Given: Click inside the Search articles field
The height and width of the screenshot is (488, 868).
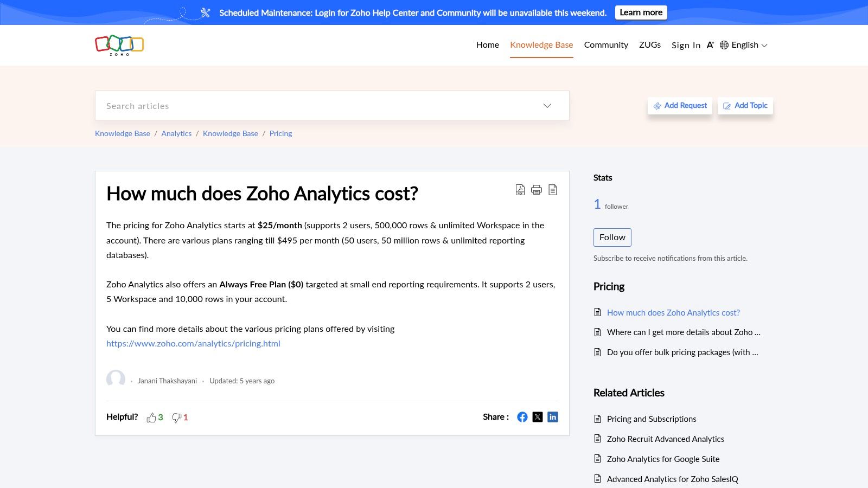Looking at the screenshot, I should coord(271,106).
